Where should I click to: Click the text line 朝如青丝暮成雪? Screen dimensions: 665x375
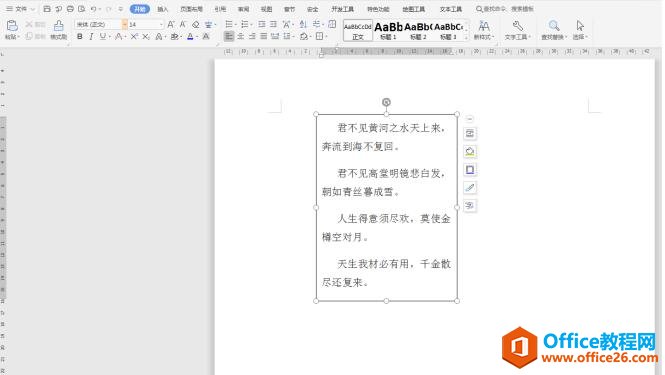(x=360, y=192)
